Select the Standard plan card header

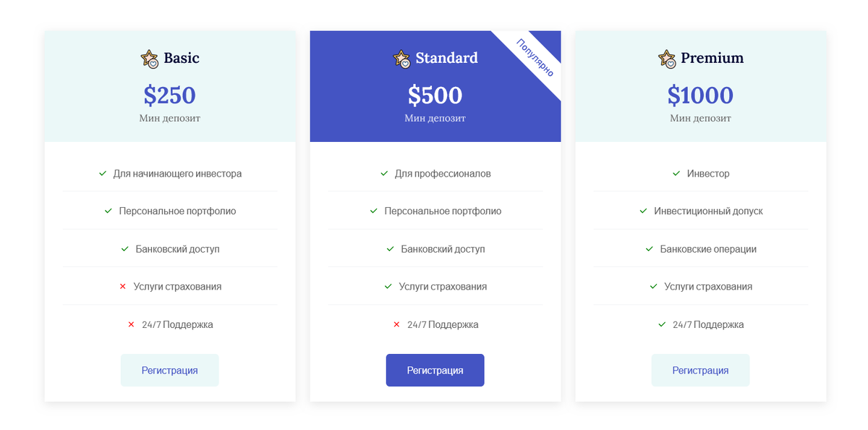coord(435,86)
